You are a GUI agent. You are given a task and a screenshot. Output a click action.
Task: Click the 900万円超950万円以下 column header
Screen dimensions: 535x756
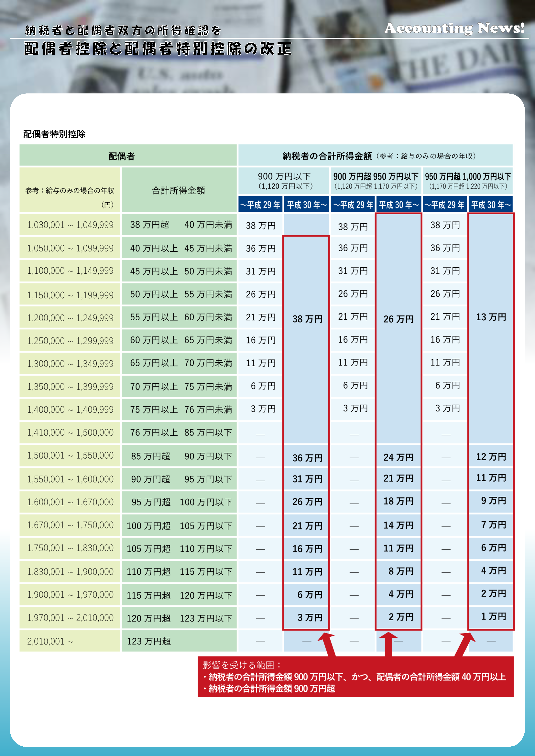pyautogui.click(x=376, y=180)
